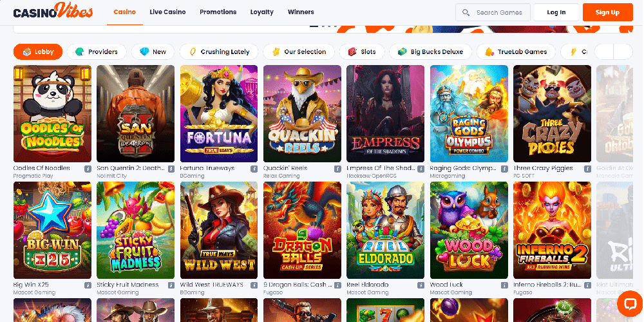The width and height of the screenshot is (644, 322).
Task: Click info icon beside Quackin' Reels
Action: click(337, 169)
